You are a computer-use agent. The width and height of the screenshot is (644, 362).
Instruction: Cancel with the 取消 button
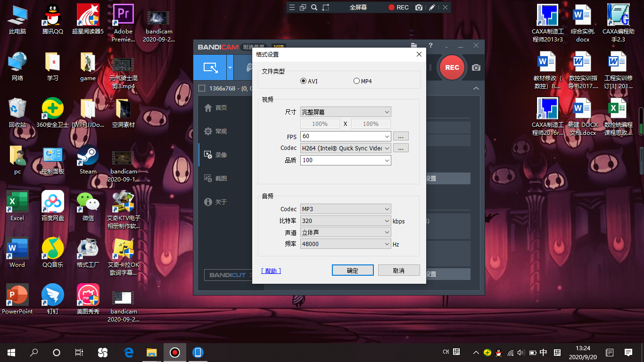pos(399,270)
